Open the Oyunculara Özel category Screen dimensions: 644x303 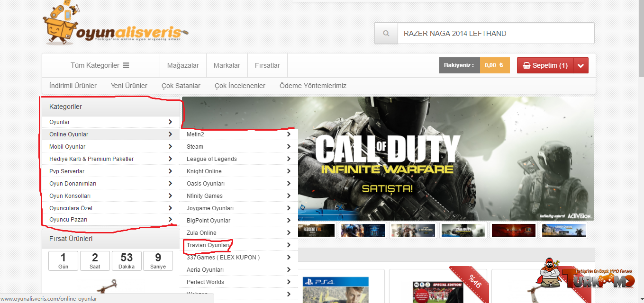pos(111,208)
